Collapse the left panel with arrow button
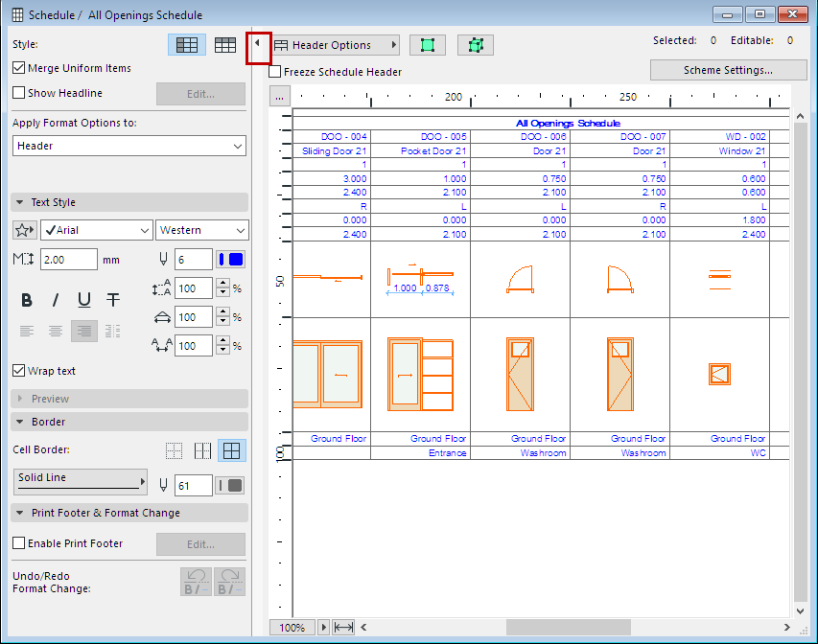818x644 pixels. (x=257, y=44)
